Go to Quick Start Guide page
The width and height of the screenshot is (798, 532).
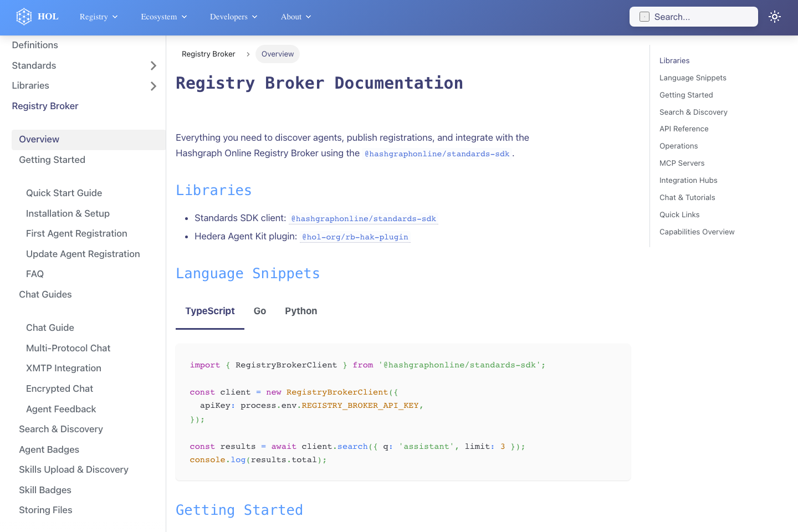(x=64, y=193)
